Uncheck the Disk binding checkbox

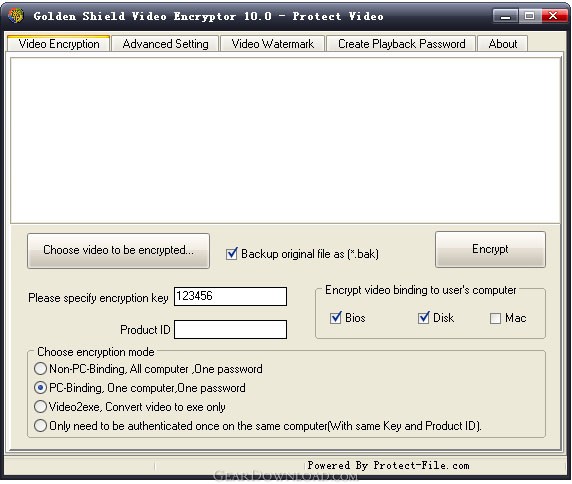pyautogui.click(x=424, y=318)
